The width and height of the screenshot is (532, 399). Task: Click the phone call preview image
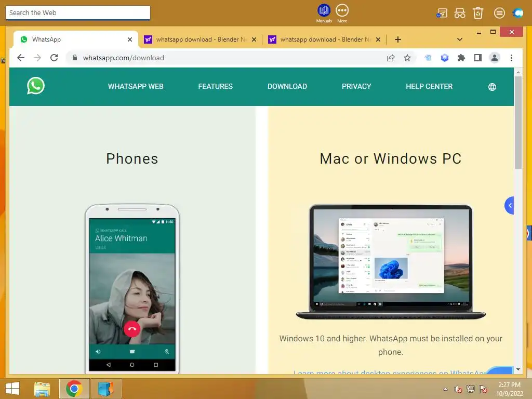(x=132, y=288)
